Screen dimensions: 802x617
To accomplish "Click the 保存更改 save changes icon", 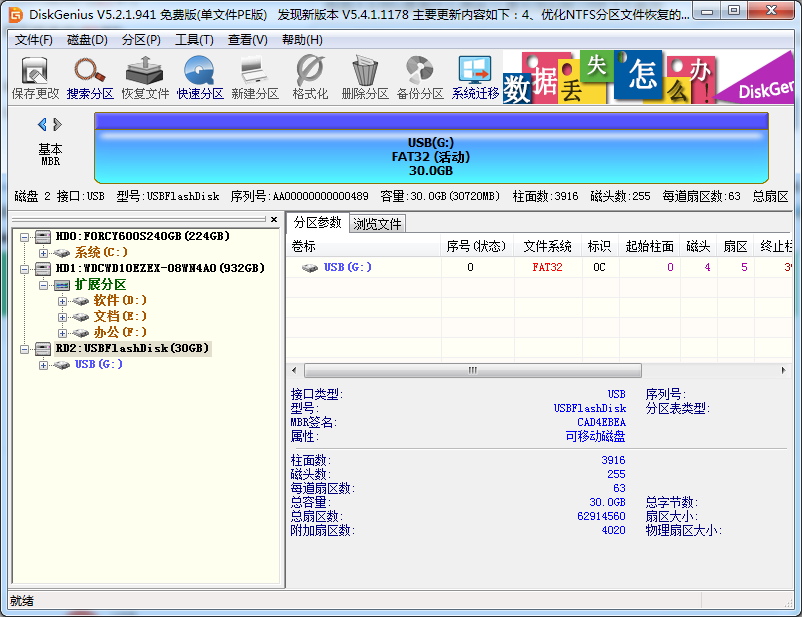I will click(35, 78).
